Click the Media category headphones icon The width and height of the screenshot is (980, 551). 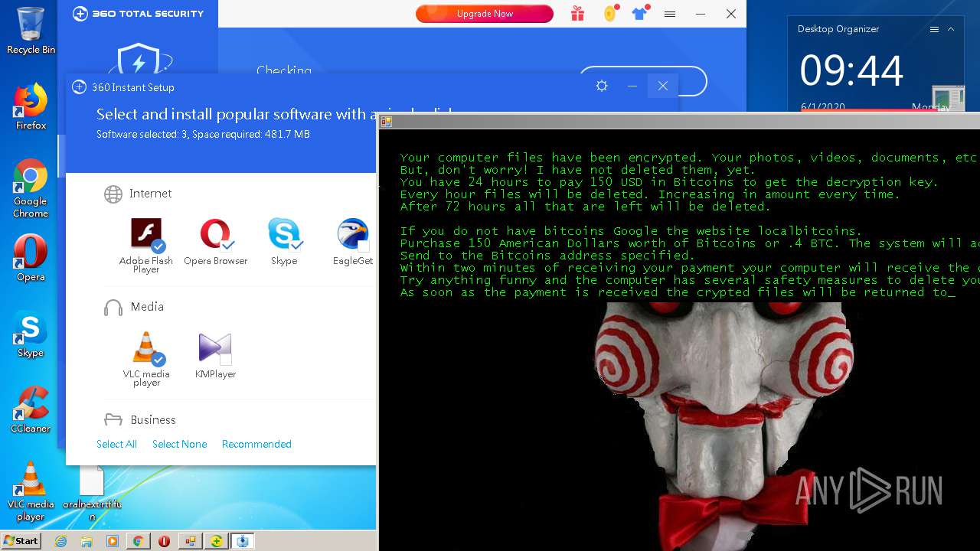113,307
